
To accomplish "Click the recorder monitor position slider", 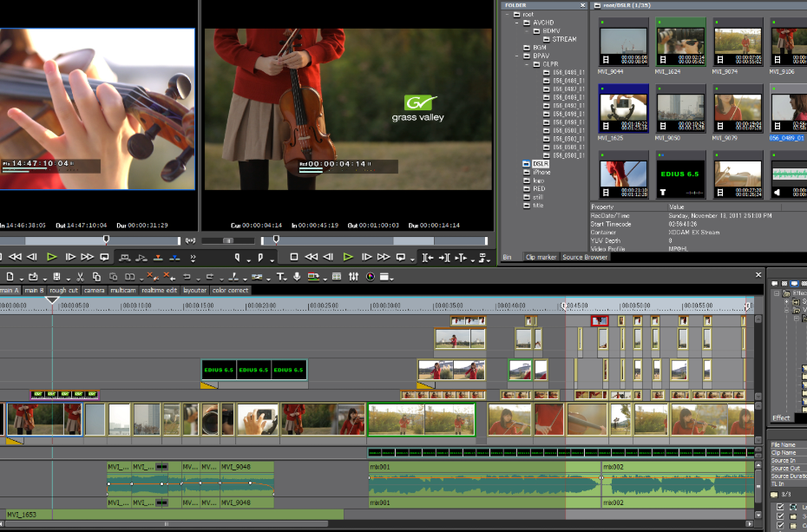I will point(276,240).
